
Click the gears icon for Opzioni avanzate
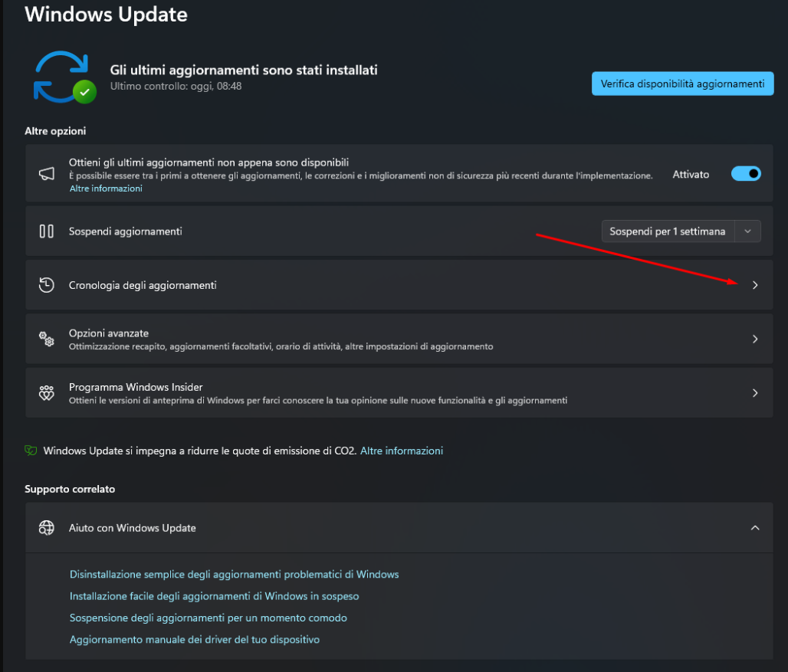tap(47, 339)
